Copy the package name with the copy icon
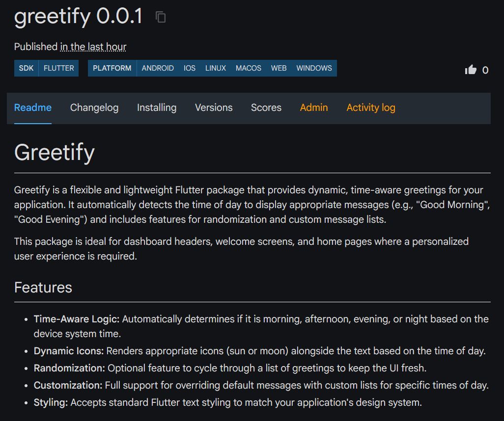The width and height of the screenshot is (504, 421). (x=161, y=17)
